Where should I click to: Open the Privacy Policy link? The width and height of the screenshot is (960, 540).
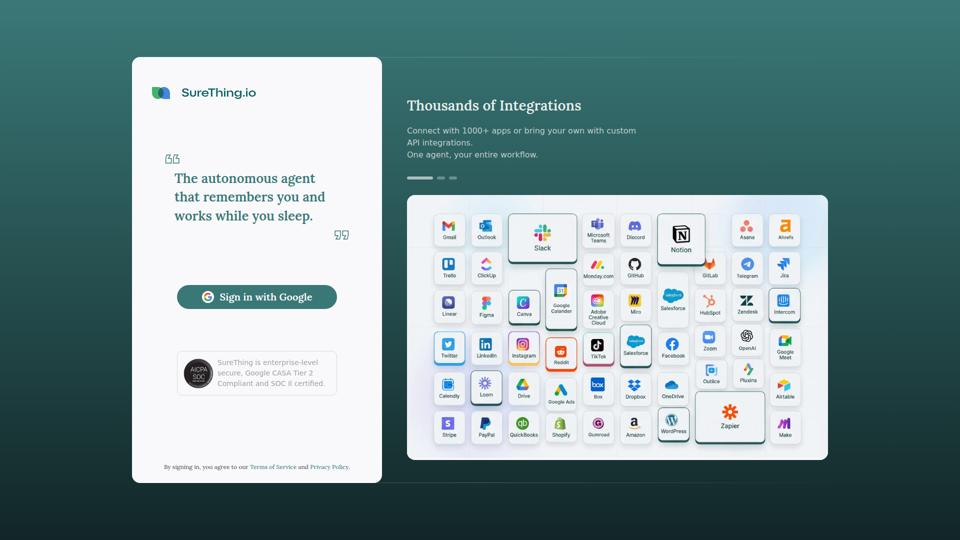pyautogui.click(x=329, y=467)
